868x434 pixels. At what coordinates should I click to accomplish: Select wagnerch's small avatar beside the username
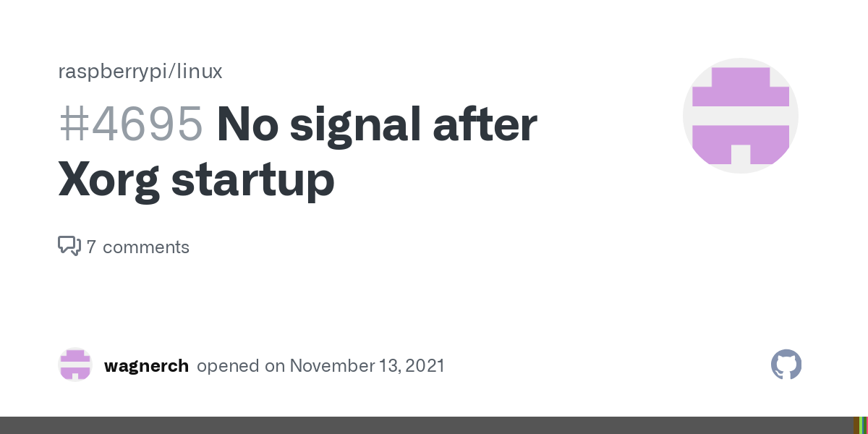pyautogui.click(x=75, y=365)
